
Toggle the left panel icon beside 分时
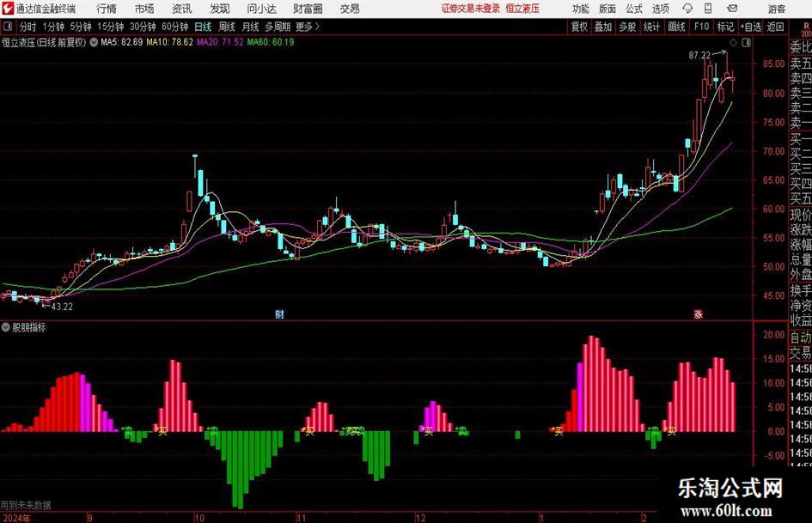(x=8, y=27)
